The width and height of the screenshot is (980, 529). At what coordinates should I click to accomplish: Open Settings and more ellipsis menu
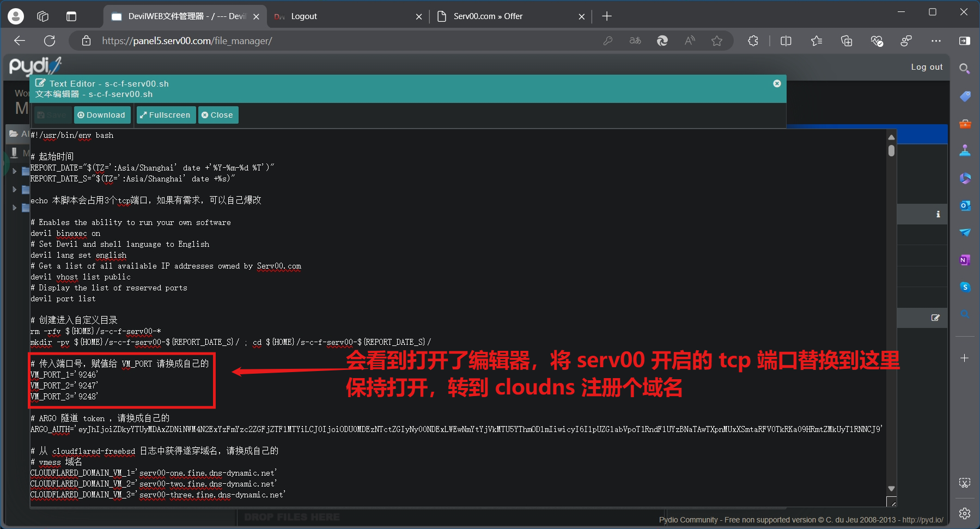[x=936, y=41]
